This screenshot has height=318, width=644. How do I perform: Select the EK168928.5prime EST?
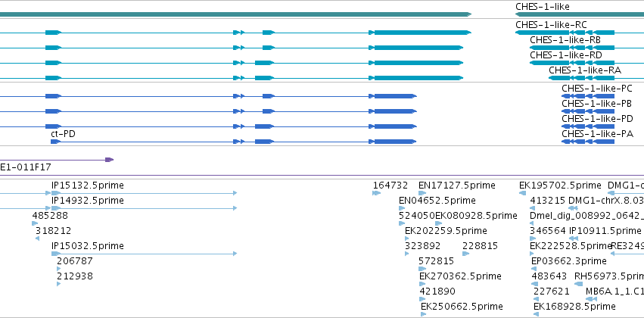click(574, 307)
